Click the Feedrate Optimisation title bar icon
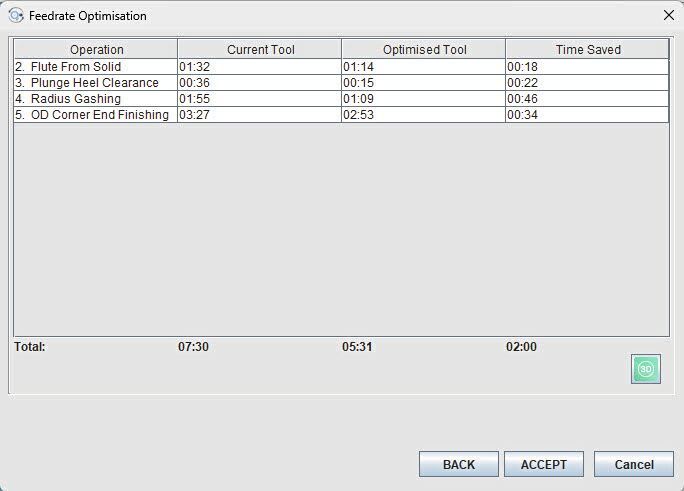 click(x=16, y=16)
